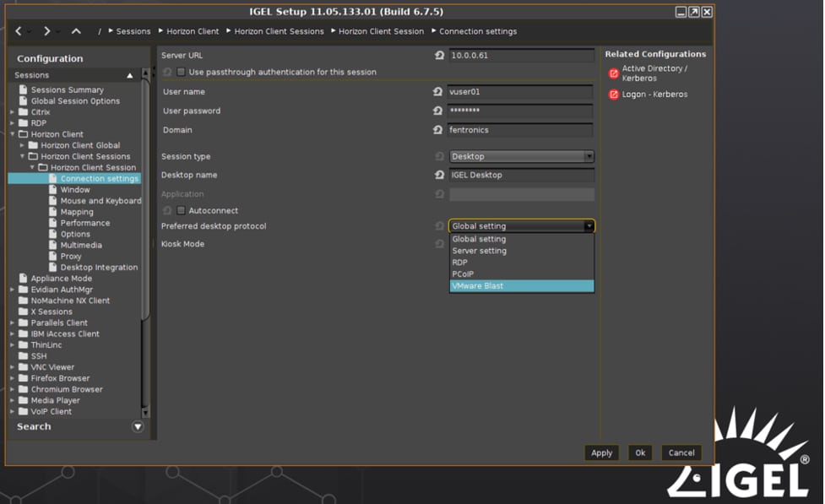Open the Performance settings page
Viewport: 825px width, 504px height.
84,223
